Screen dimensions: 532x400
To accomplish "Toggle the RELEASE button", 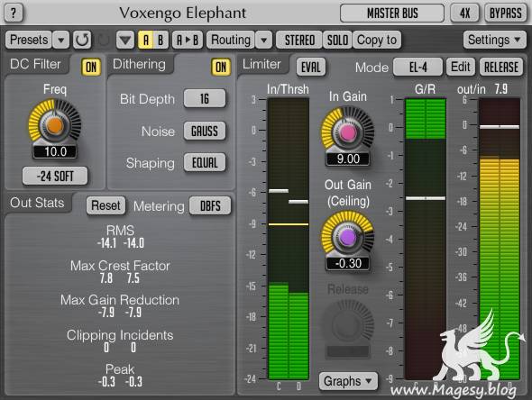I will pos(501,67).
